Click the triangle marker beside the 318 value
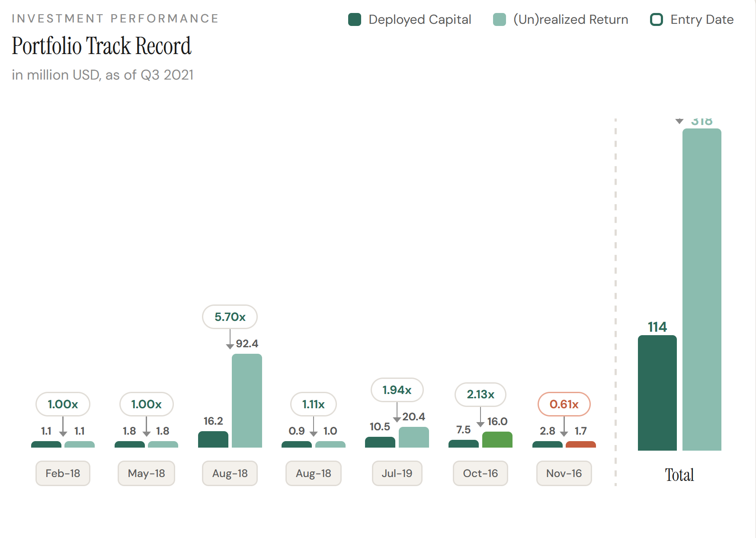Viewport: 756px width, 538px height. 679,122
